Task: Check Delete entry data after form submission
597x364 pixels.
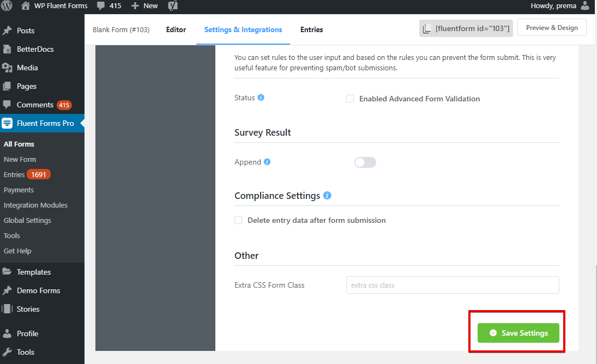Action: coord(238,220)
